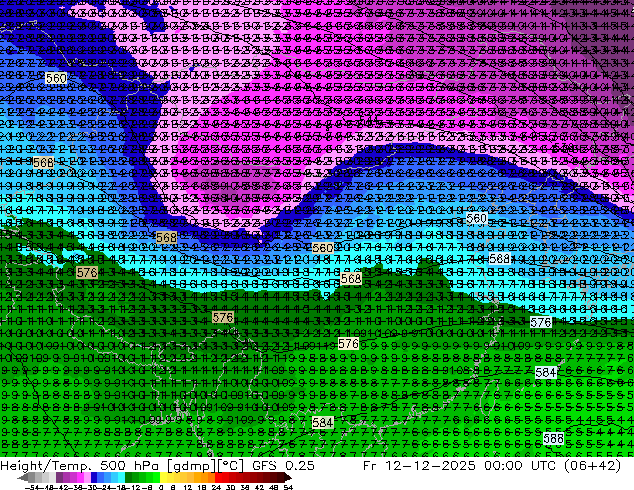Click the 'UTC' text
634x490 pixels.
point(543,466)
